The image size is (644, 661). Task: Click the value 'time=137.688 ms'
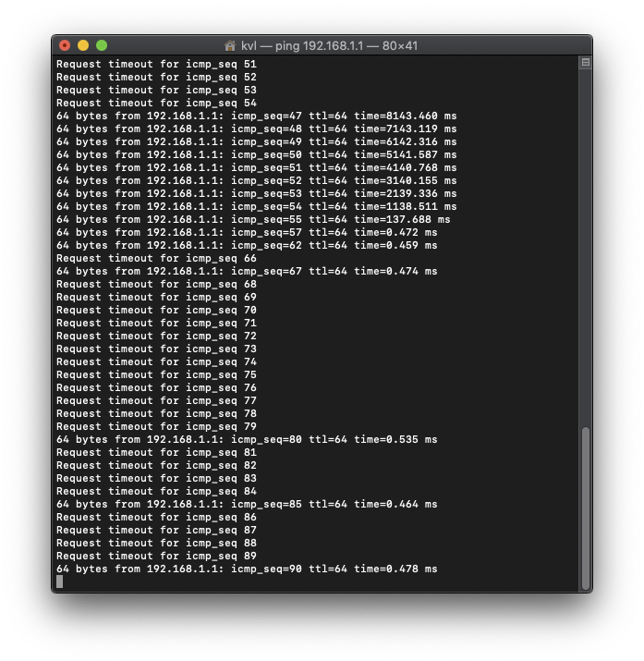point(402,220)
